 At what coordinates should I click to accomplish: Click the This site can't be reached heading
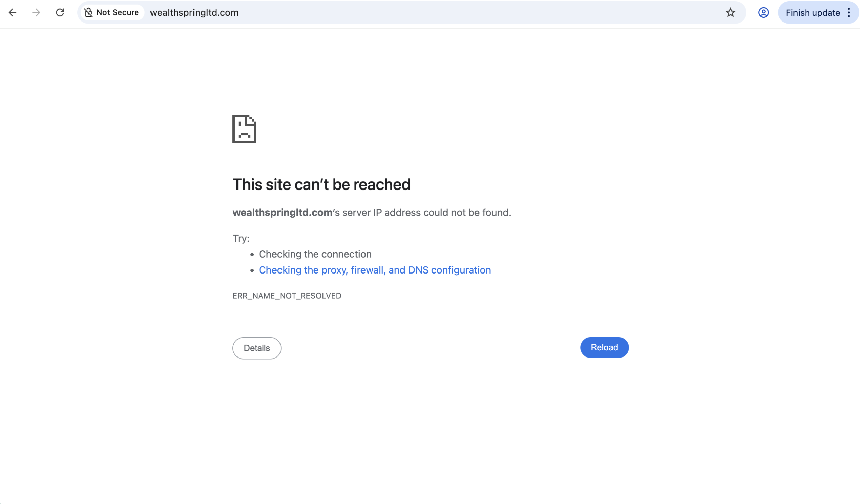321,184
